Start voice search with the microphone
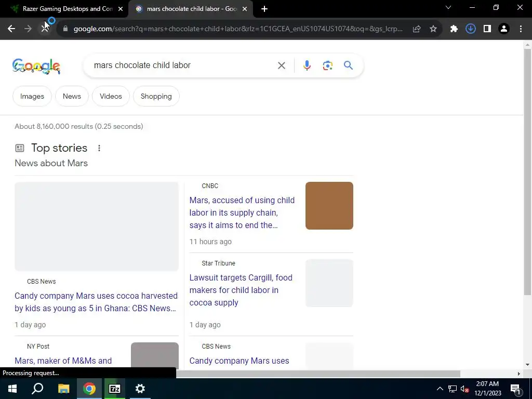This screenshot has height=399, width=532. coord(307,65)
